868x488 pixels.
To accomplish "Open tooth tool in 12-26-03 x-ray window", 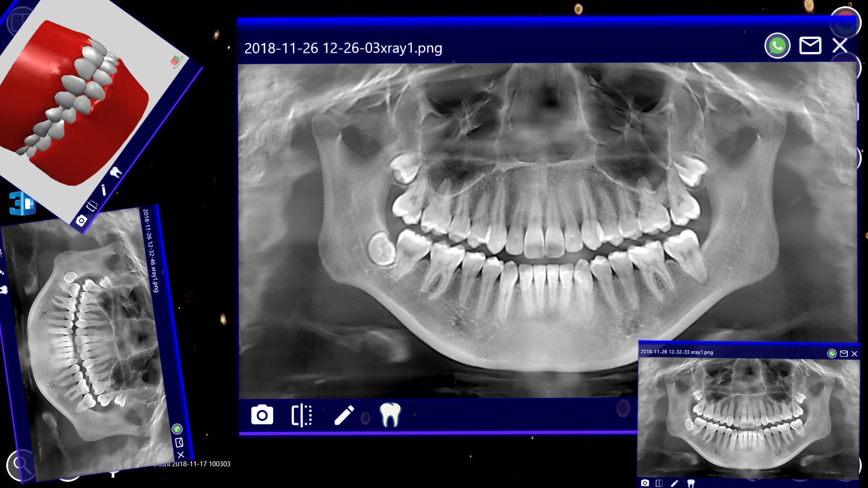I will click(390, 415).
